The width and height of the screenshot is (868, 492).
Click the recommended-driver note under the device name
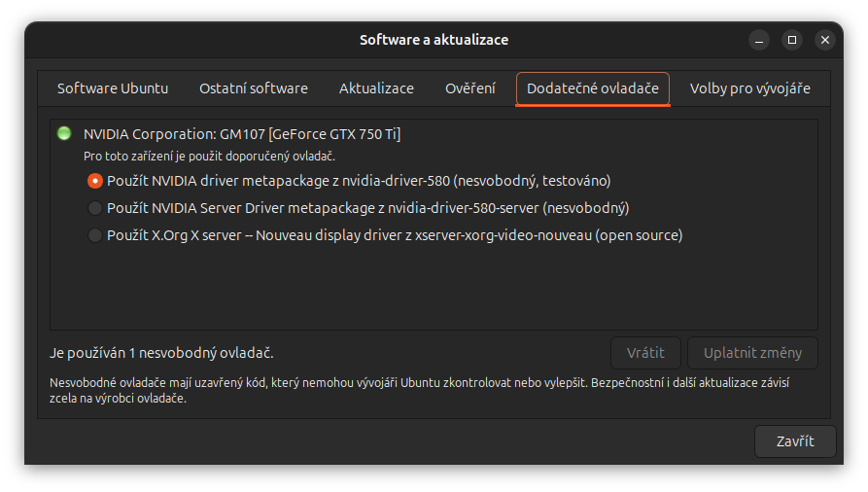(209, 156)
